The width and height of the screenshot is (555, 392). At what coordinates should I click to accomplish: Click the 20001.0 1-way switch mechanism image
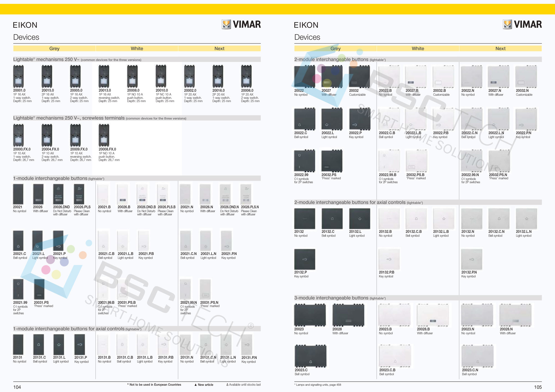tap(18, 76)
